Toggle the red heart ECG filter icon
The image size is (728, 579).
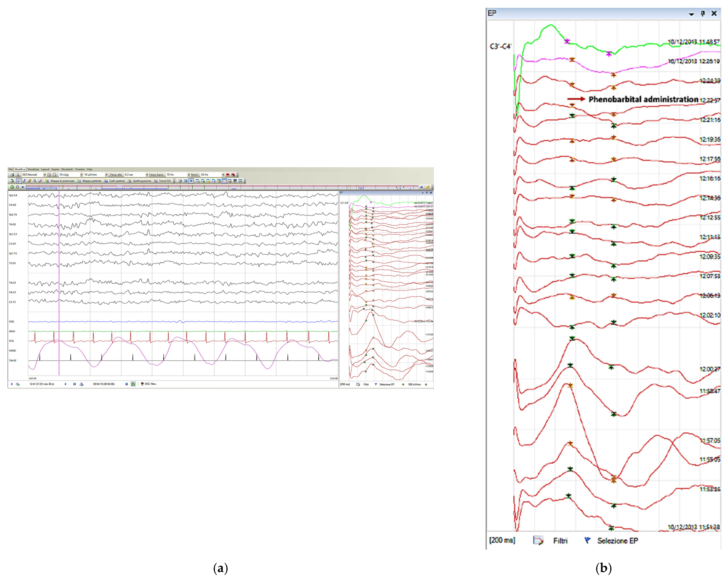(x=228, y=175)
